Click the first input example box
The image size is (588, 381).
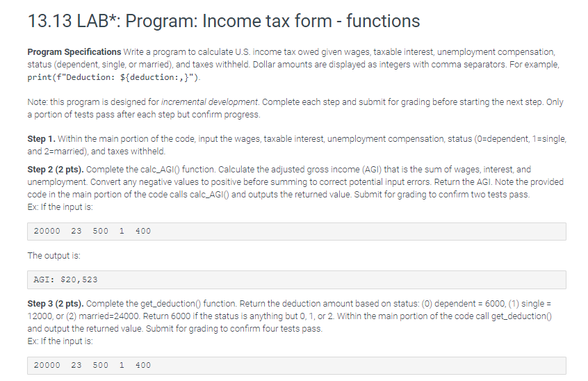297,232
